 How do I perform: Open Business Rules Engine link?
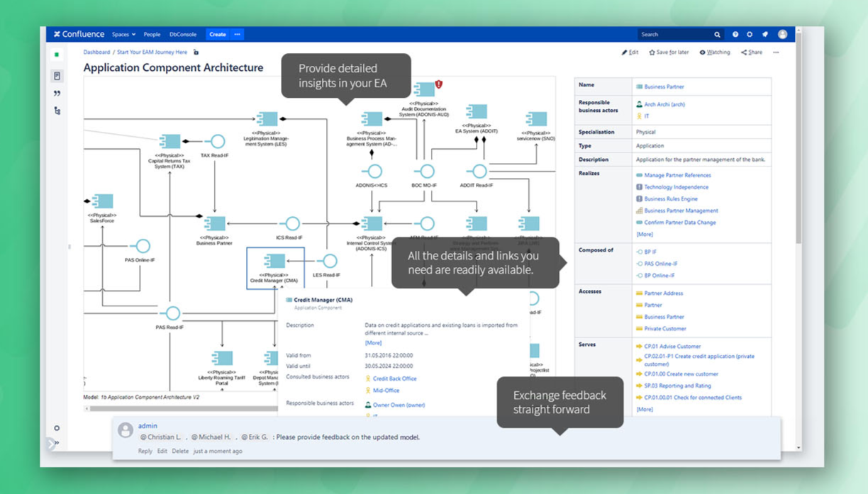click(671, 199)
